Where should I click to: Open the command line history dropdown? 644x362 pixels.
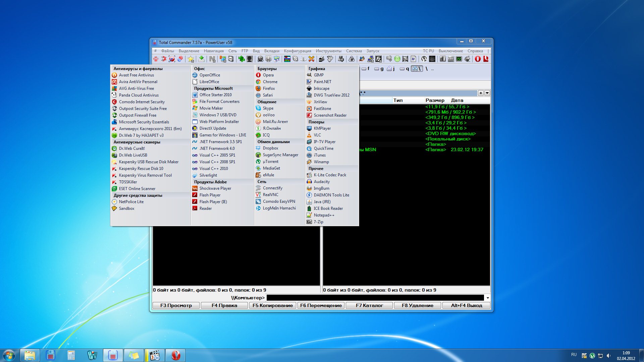point(487,298)
